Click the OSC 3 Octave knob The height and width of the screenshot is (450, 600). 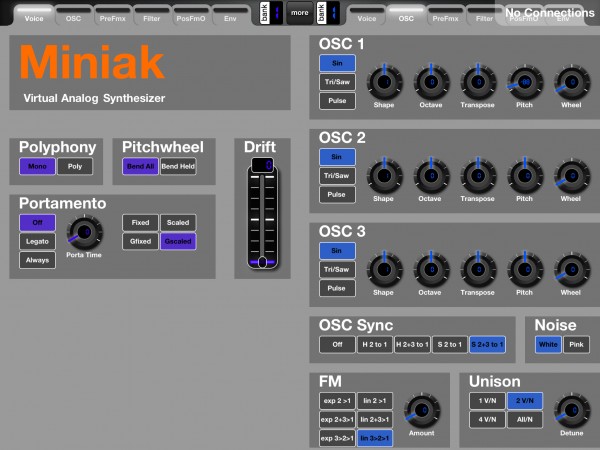tap(431, 270)
